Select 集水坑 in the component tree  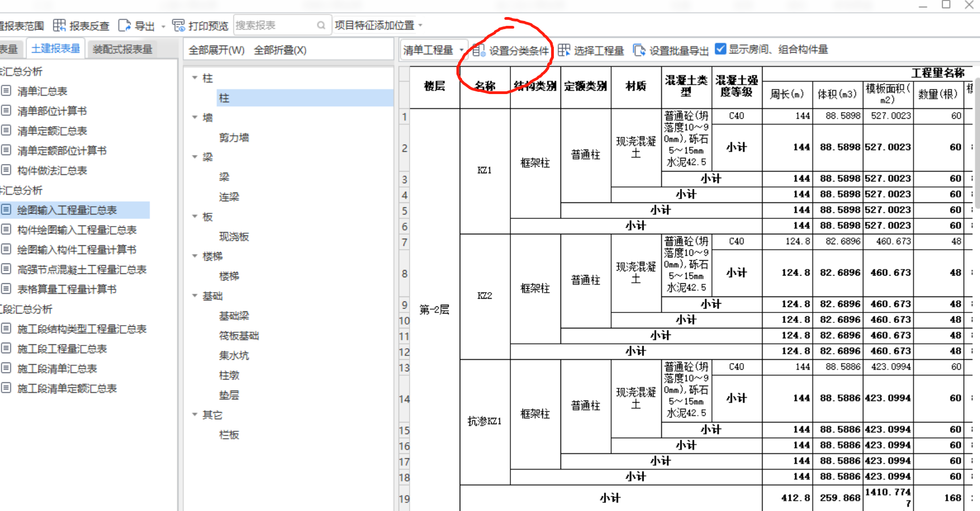[x=234, y=355]
